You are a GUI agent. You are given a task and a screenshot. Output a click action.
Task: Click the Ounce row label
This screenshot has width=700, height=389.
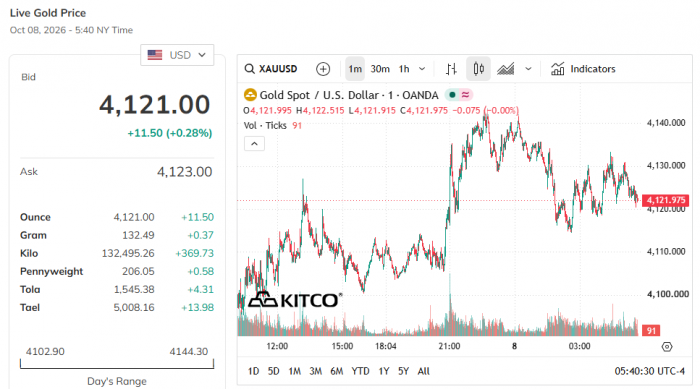coord(35,217)
